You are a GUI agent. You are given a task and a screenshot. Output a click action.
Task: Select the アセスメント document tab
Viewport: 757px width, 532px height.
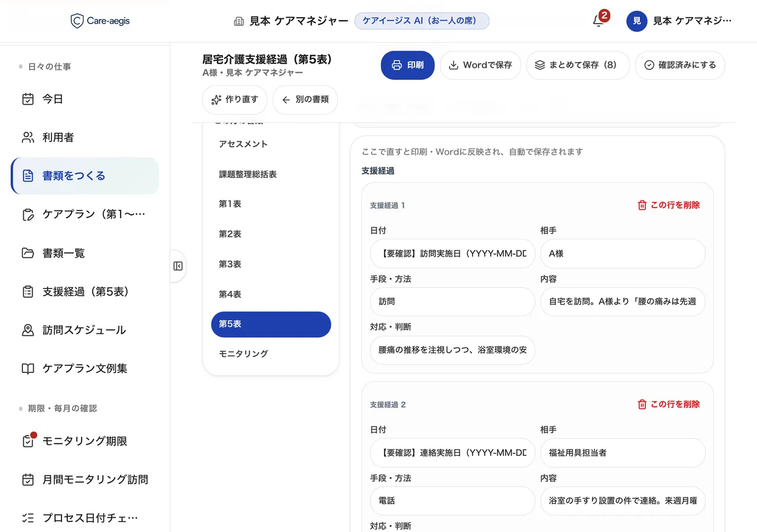[271, 144]
